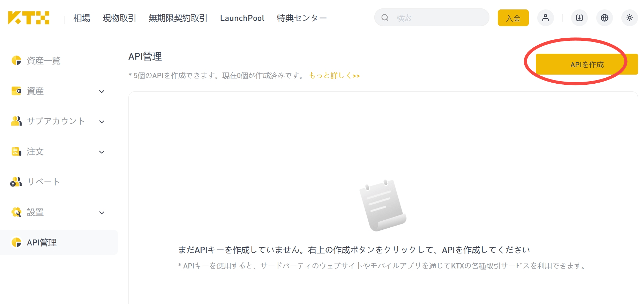Click the API管理 sidebar icon
The height and width of the screenshot is (304, 644).
[x=16, y=242]
